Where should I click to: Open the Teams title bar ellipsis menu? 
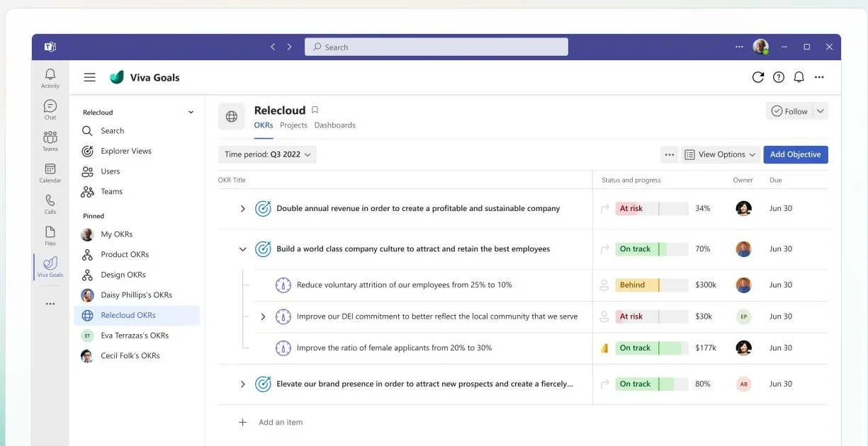(x=740, y=47)
